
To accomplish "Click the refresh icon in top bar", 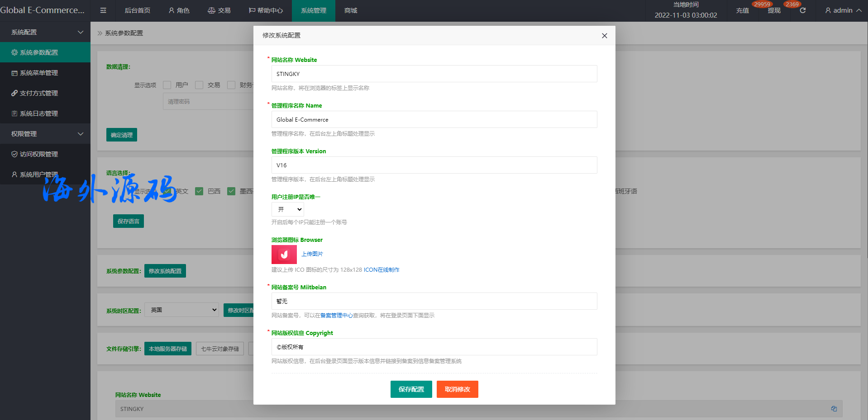I will click(x=802, y=10).
